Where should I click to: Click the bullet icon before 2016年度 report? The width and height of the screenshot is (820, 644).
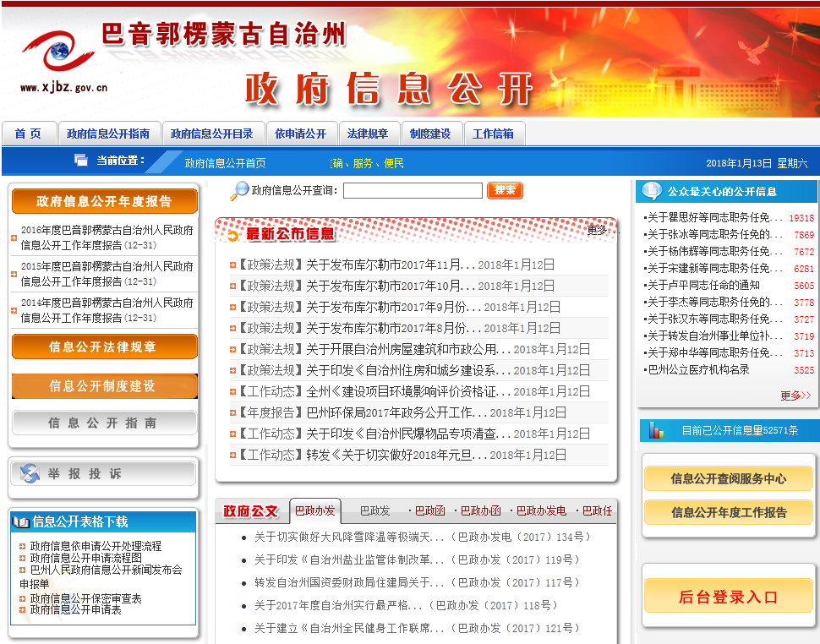pyautogui.click(x=14, y=237)
